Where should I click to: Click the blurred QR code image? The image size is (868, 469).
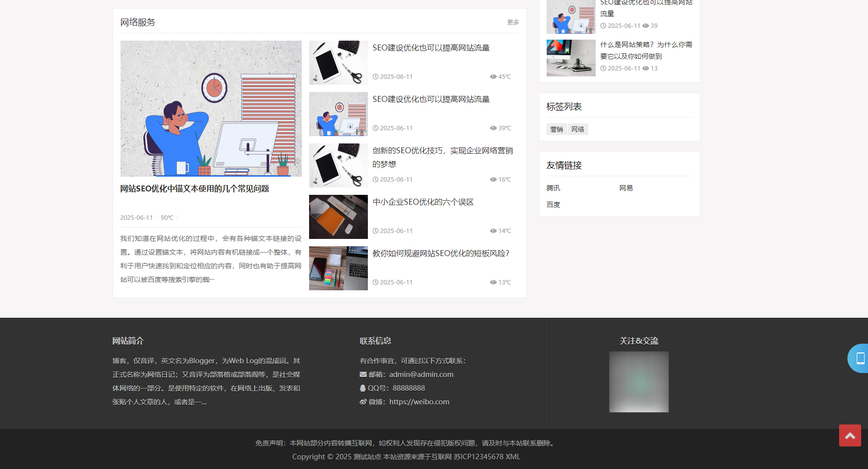coord(639,382)
